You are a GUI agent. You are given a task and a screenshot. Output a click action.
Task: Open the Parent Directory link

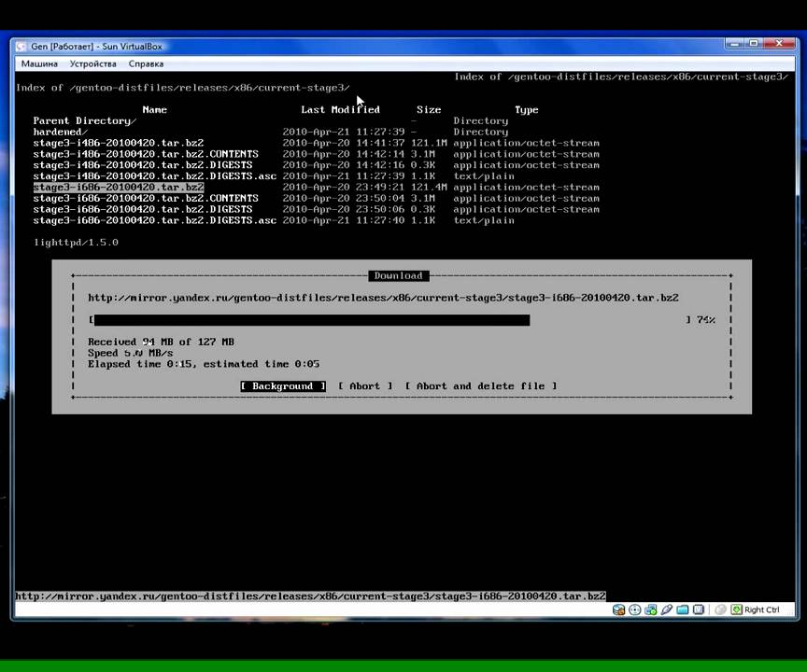pyautogui.click(x=84, y=120)
